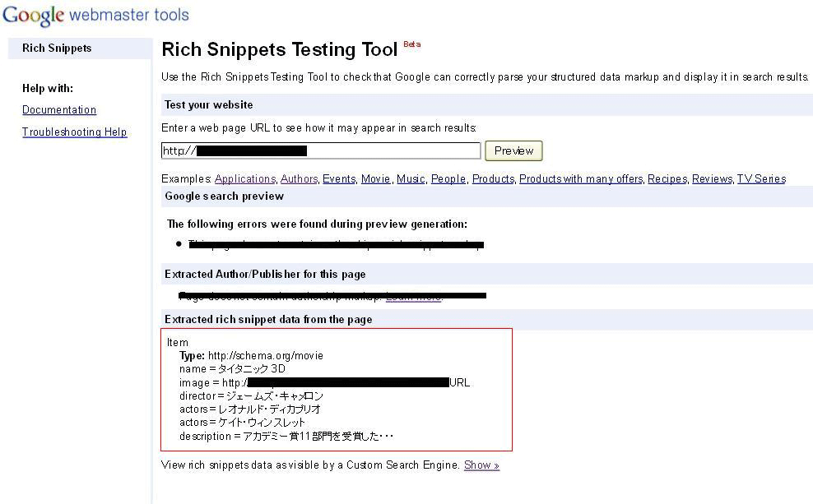Viewport: 813px width, 504px height.
Task: Open the Documentation help link
Action: click(59, 109)
